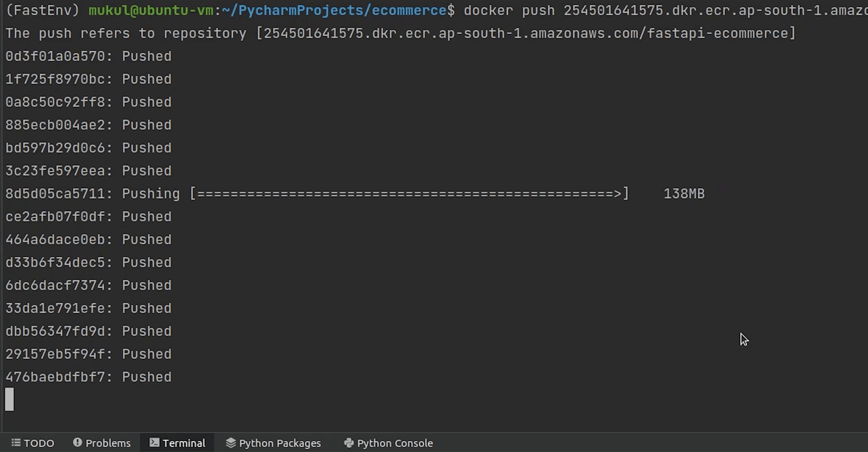Select the Terminal tab label

click(184, 443)
